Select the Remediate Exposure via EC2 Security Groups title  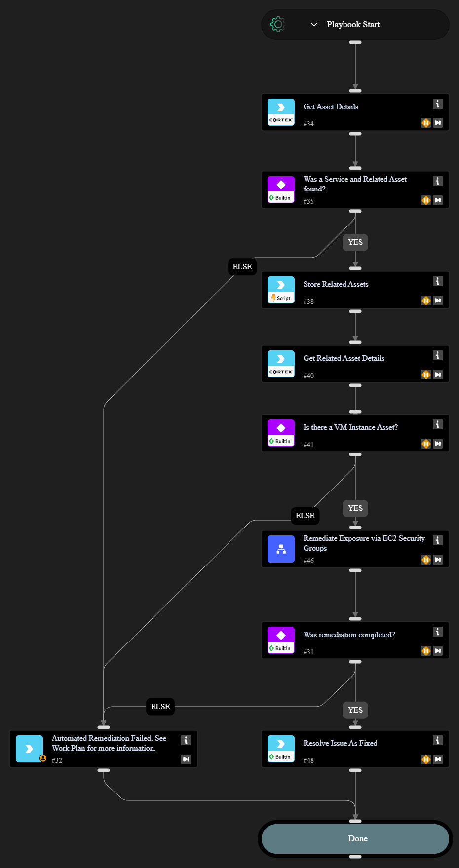click(x=364, y=543)
